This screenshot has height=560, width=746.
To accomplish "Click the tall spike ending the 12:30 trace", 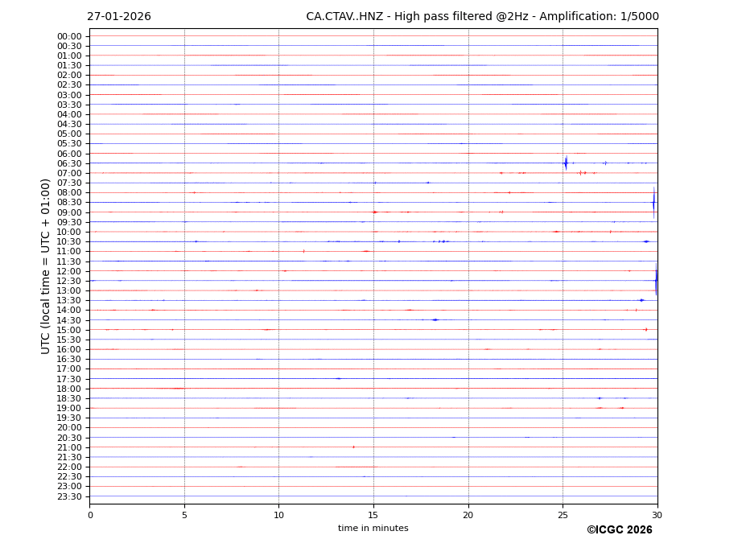I will 656,281.
